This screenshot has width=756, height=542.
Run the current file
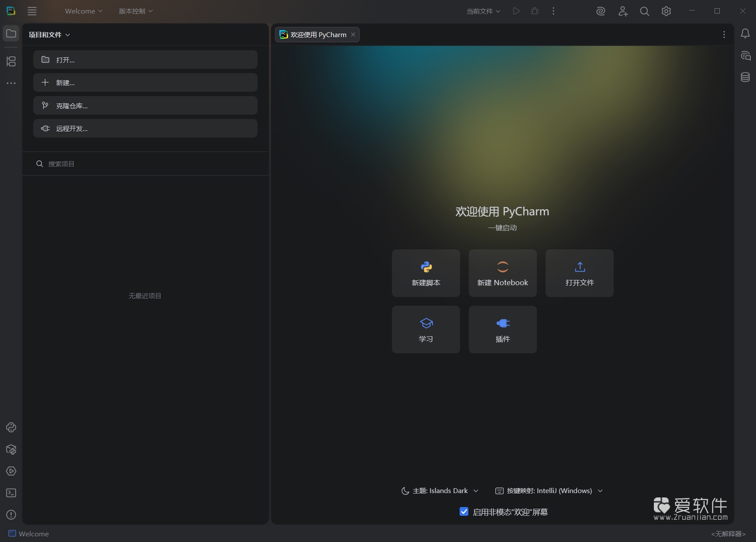coord(516,11)
